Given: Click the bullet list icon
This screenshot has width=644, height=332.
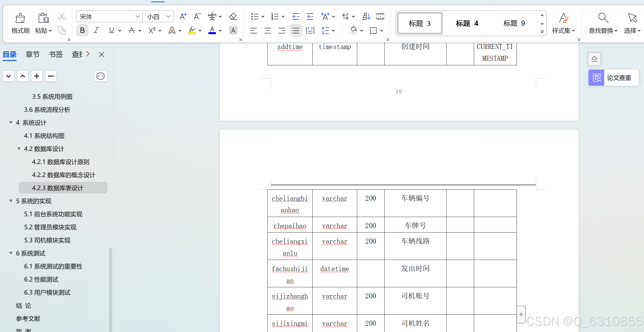Looking at the screenshot, I should [x=255, y=17].
